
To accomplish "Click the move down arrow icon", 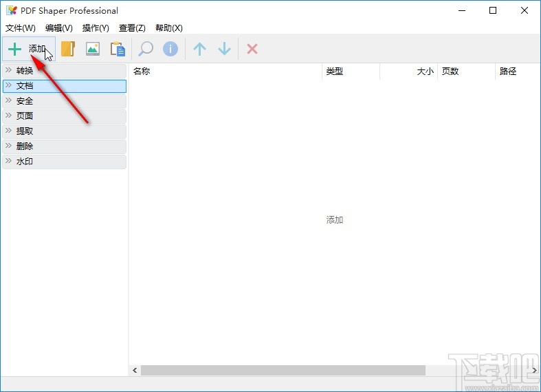I will click(x=224, y=49).
